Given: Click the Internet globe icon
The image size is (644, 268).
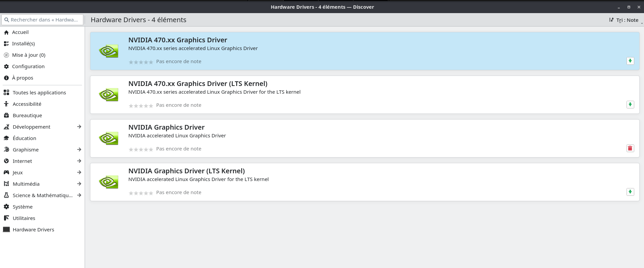Looking at the screenshot, I should click(x=6, y=161).
